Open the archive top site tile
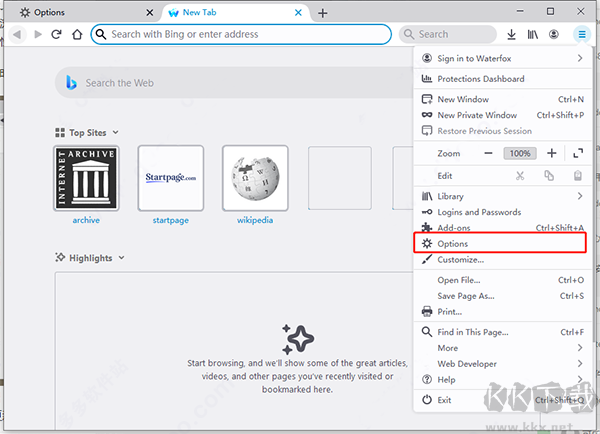Image resolution: width=600 pixels, height=434 pixels. coord(86,178)
